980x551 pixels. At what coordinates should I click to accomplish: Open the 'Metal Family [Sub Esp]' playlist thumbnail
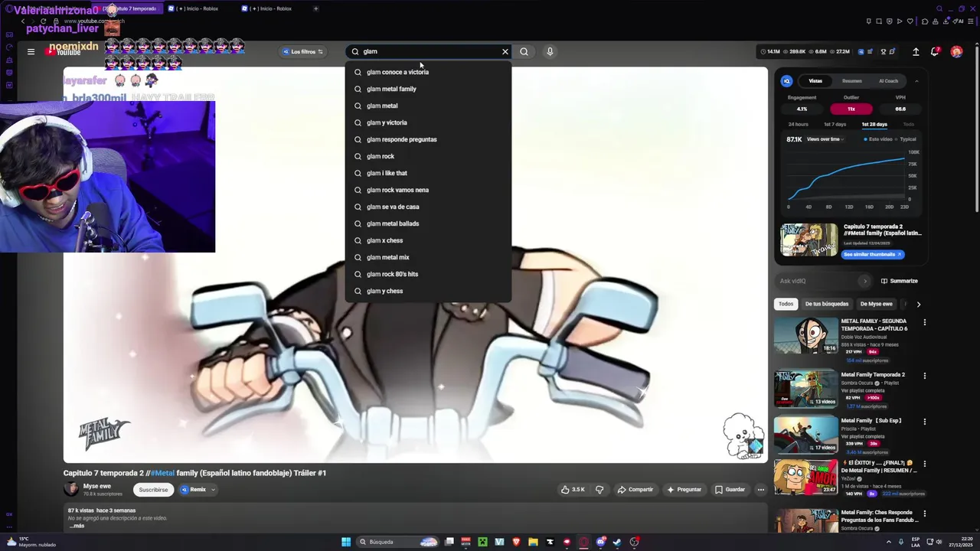coord(805,435)
